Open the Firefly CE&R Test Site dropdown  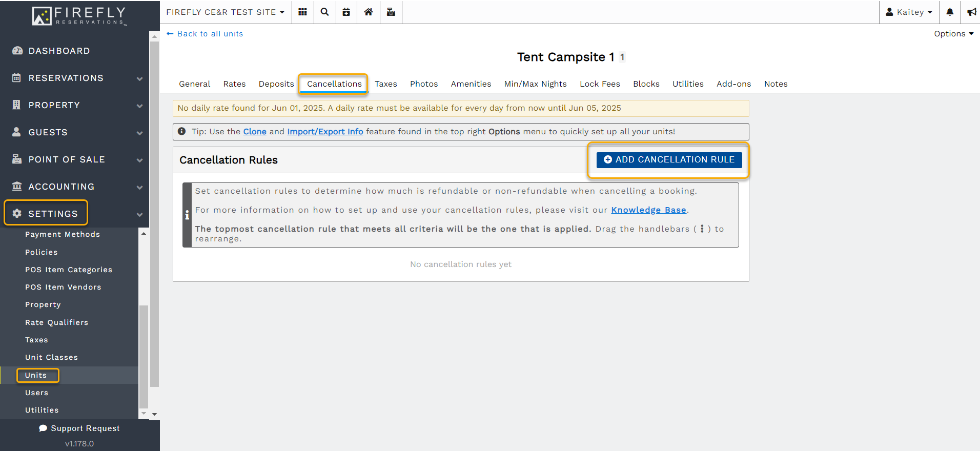tap(225, 12)
